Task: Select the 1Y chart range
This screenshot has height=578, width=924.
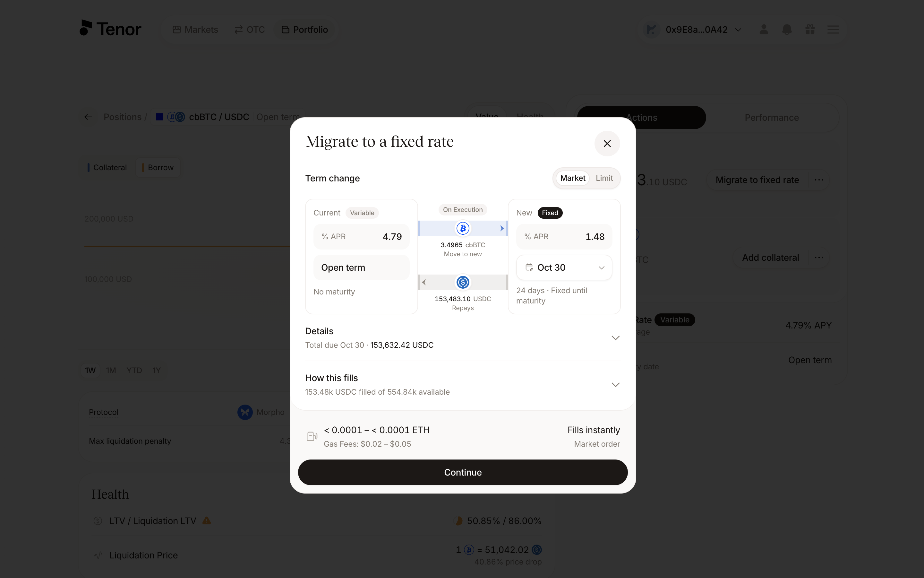Action: [x=157, y=371]
